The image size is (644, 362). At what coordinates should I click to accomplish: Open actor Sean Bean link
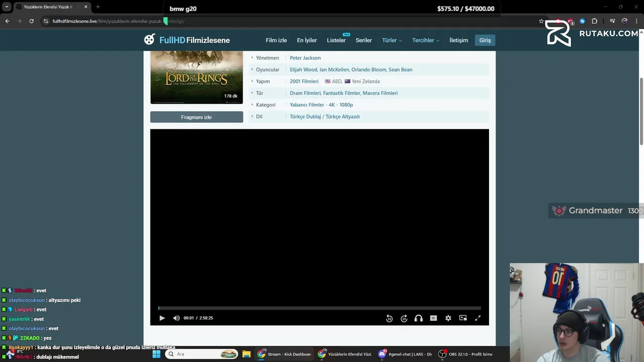coord(400,69)
